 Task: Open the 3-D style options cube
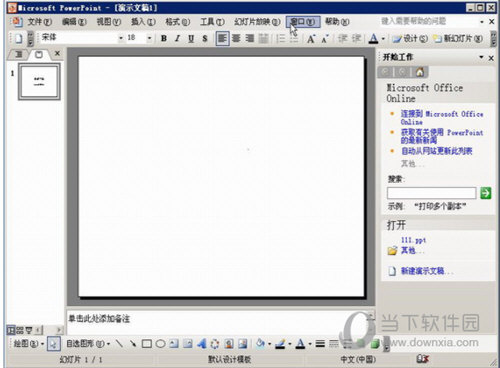(x=375, y=343)
